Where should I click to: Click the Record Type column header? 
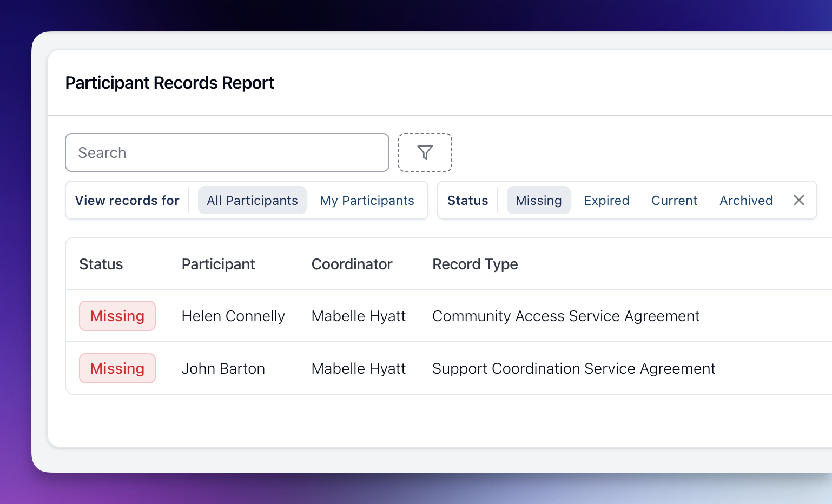pyautogui.click(x=475, y=264)
